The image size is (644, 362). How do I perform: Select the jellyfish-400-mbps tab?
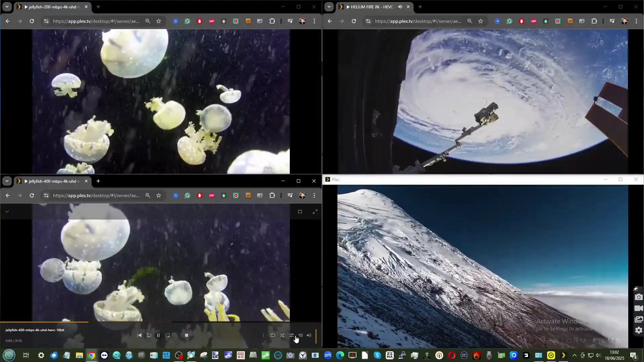point(53,181)
